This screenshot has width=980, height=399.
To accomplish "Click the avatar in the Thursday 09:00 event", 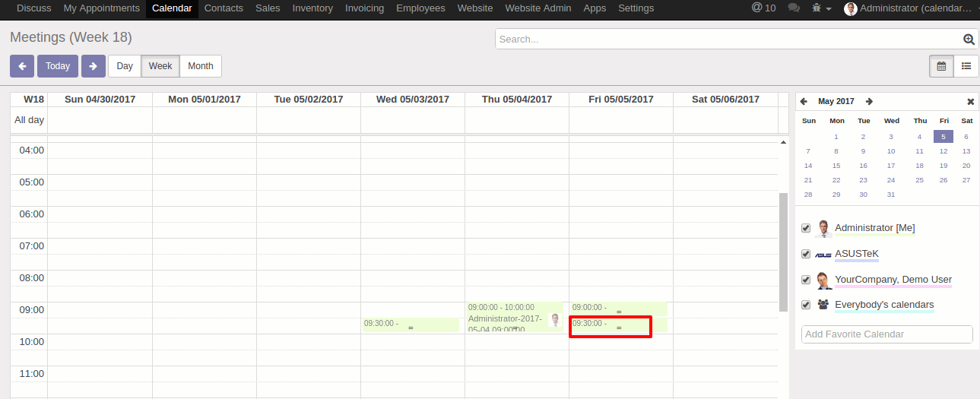I will point(554,319).
